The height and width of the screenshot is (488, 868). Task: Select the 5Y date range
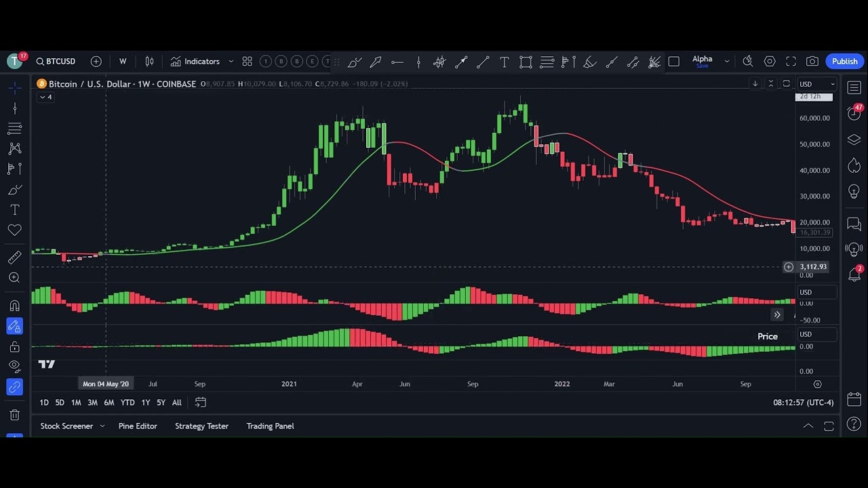161,403
